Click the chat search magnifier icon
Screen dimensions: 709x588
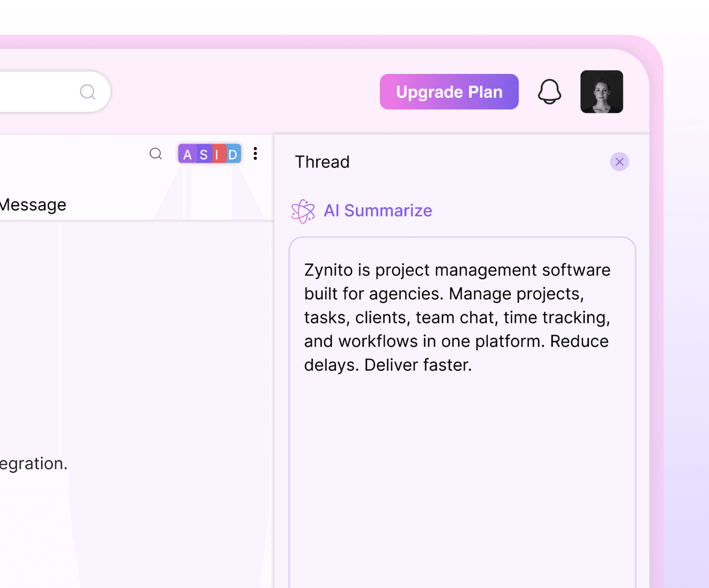pyautogui.click(x=156, y=154)
